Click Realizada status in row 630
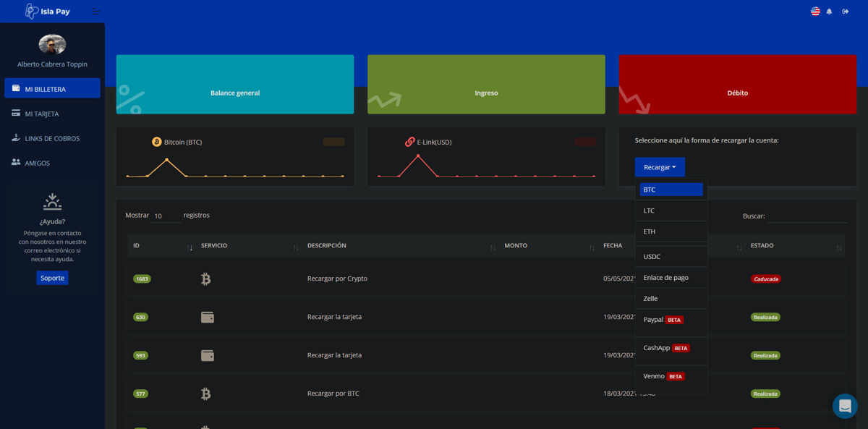868x429 pixels. (x=765, y=317)
